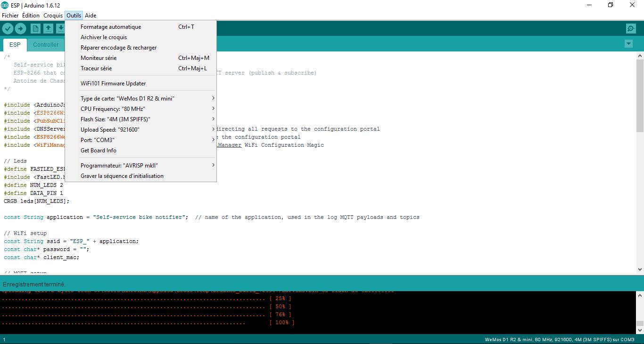Viewport: 644px width, 344px height.
Task: Click the 'const char* password' line
Action: 47,250
